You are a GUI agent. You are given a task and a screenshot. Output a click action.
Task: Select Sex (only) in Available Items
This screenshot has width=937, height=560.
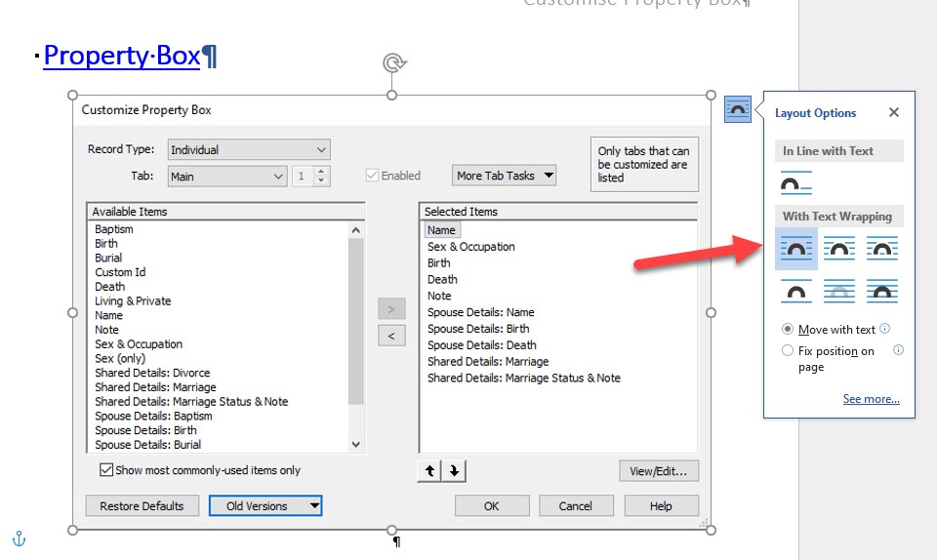(120, 358)
